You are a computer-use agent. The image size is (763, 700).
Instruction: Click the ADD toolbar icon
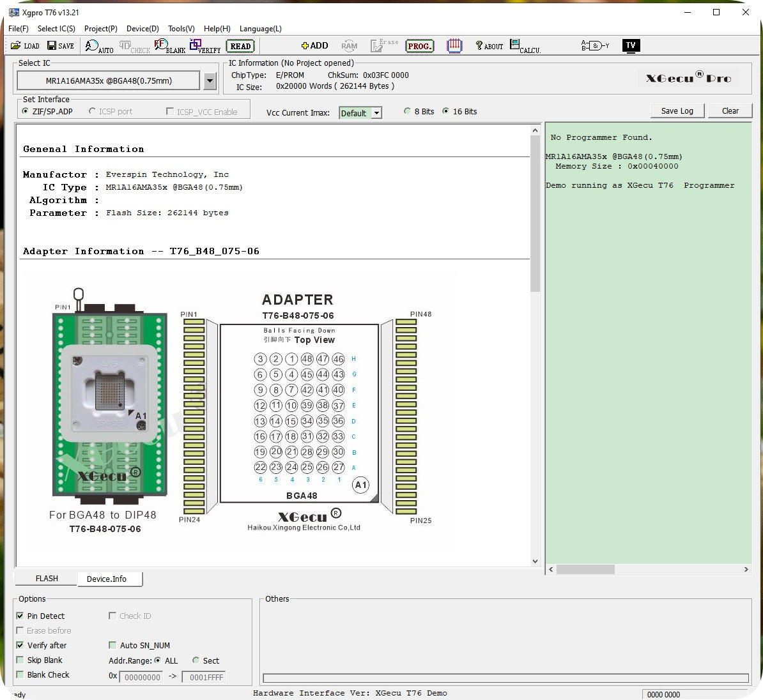point(314,46)
